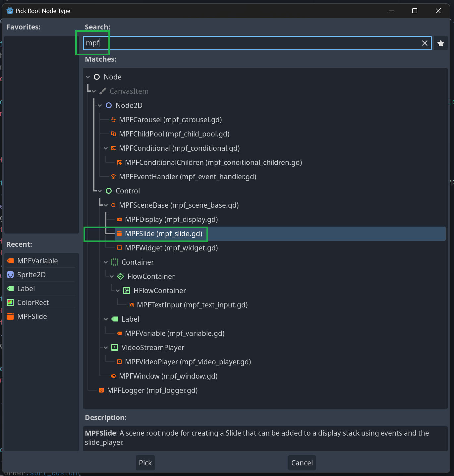
Task: Click the MPFVideoPlayer node icon
Action: [119, 362]
